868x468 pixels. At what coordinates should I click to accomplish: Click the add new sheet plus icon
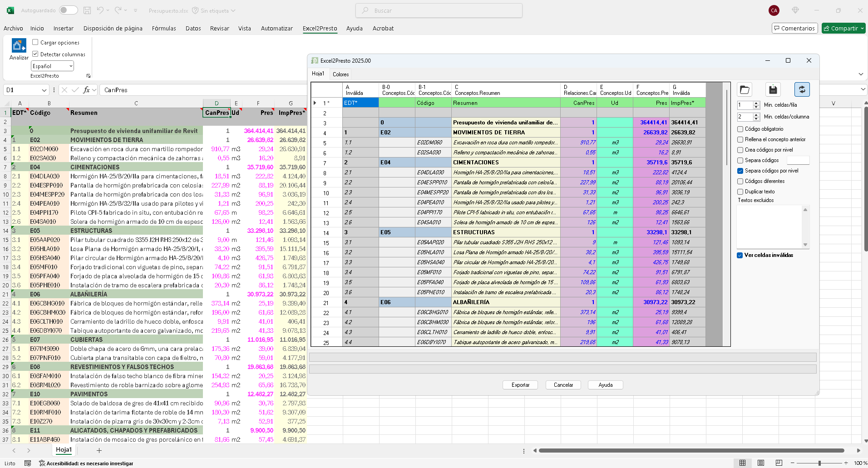[99, 450]
